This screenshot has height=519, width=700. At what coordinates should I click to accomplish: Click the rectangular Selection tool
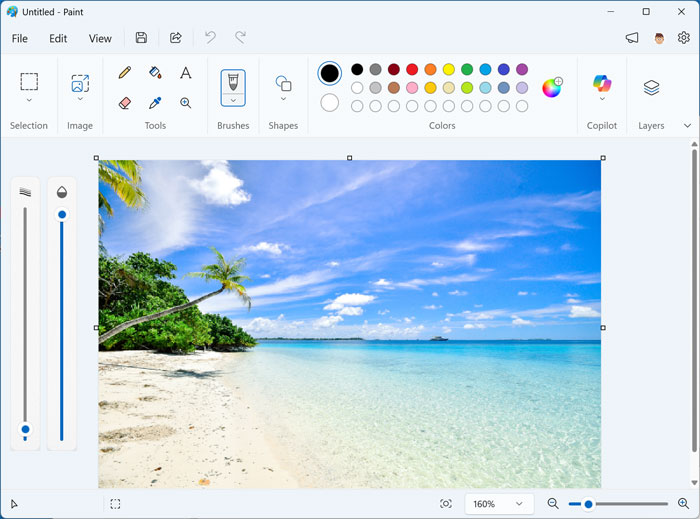coord(29,82)
